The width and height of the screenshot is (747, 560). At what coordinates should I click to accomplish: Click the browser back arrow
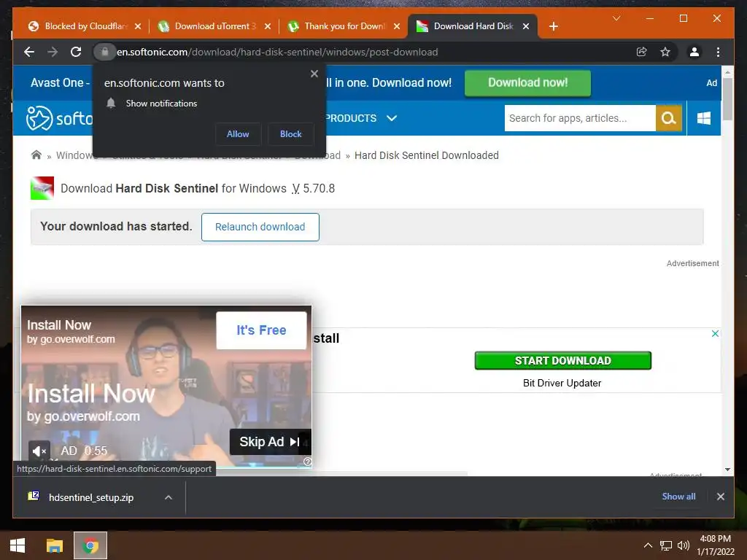pos(29,52)
